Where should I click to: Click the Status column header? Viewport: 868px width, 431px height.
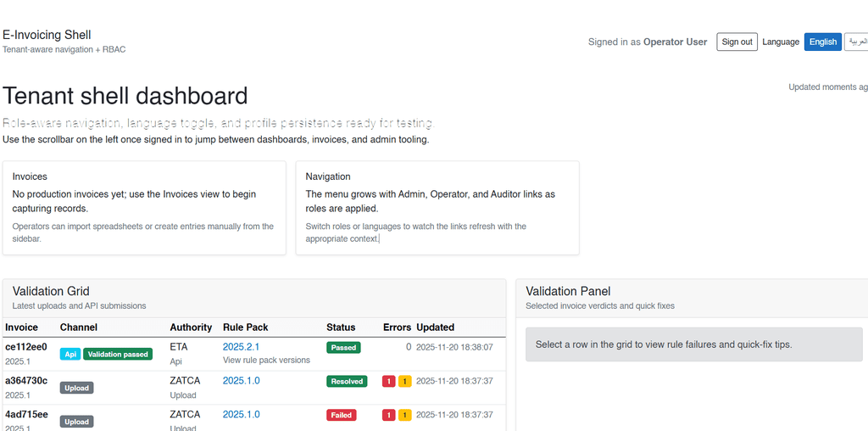341,327
